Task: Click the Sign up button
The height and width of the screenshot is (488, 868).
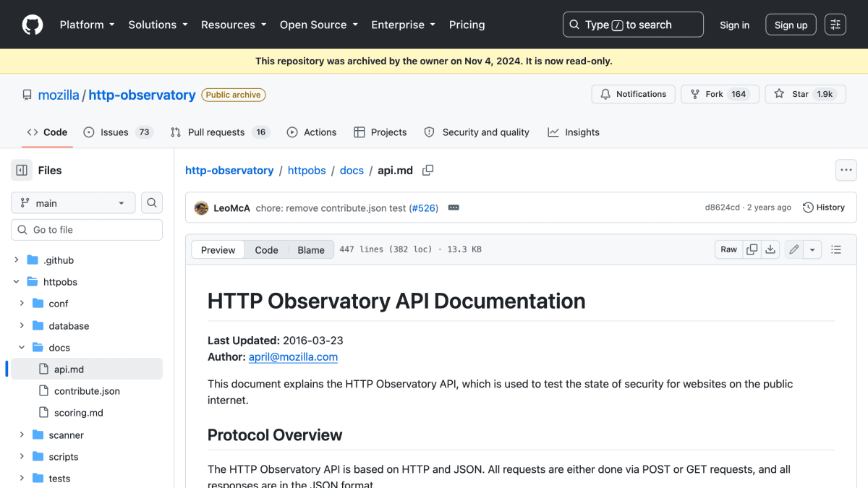Action: (x=791, y=25)
